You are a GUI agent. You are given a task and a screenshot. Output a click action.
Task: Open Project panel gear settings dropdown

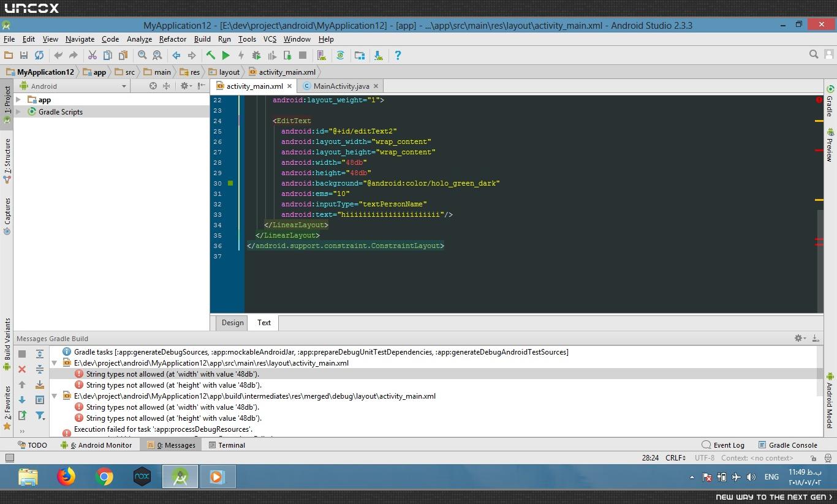coord(185,86)
